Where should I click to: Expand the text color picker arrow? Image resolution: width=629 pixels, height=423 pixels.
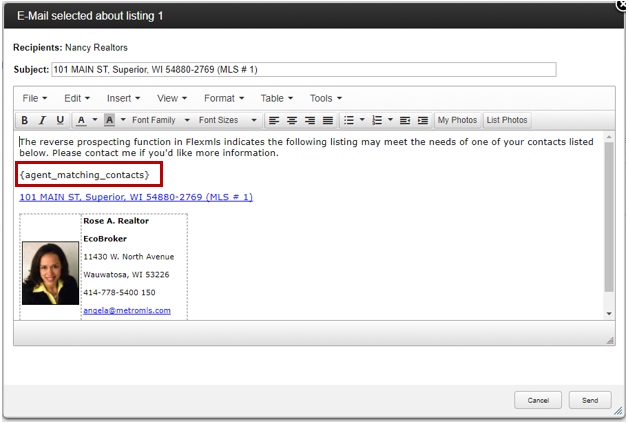tap(95, 120)
